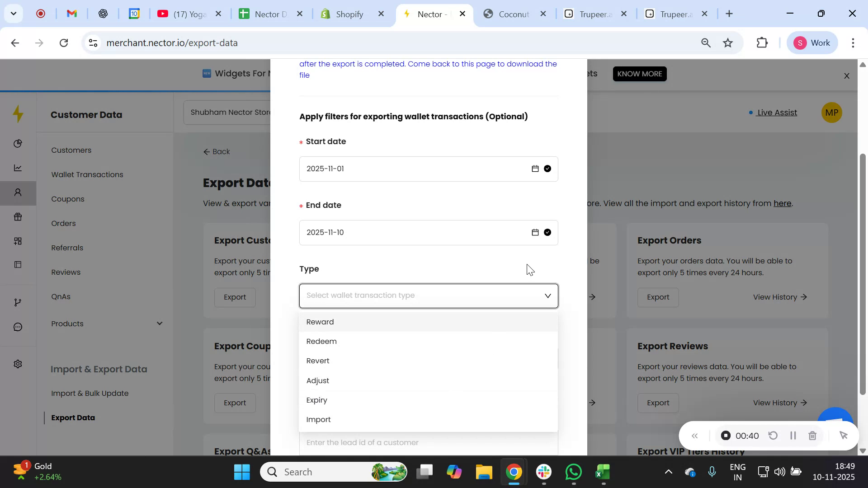
Task: Open the Start date calendar picker
Action: click(x=535, y=168)
